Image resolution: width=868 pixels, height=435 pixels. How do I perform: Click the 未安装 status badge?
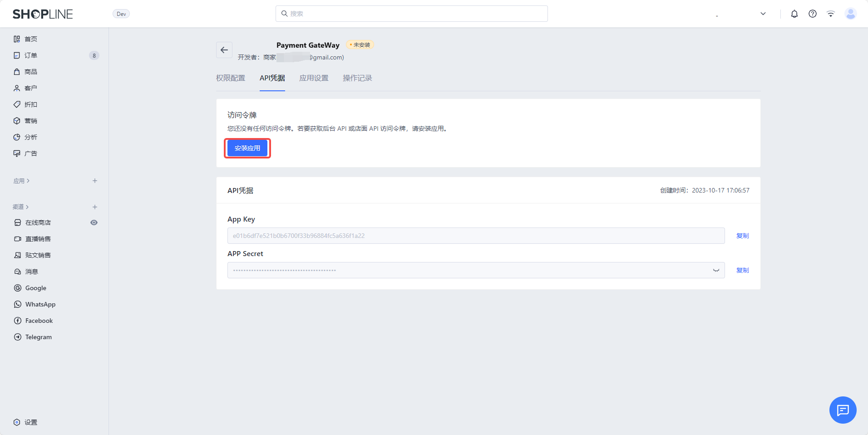360,44
